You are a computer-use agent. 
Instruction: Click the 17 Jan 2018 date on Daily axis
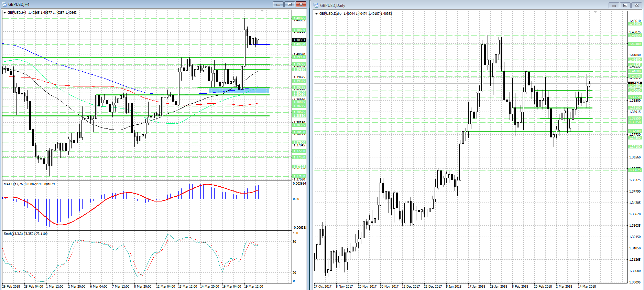click(477, 287)
